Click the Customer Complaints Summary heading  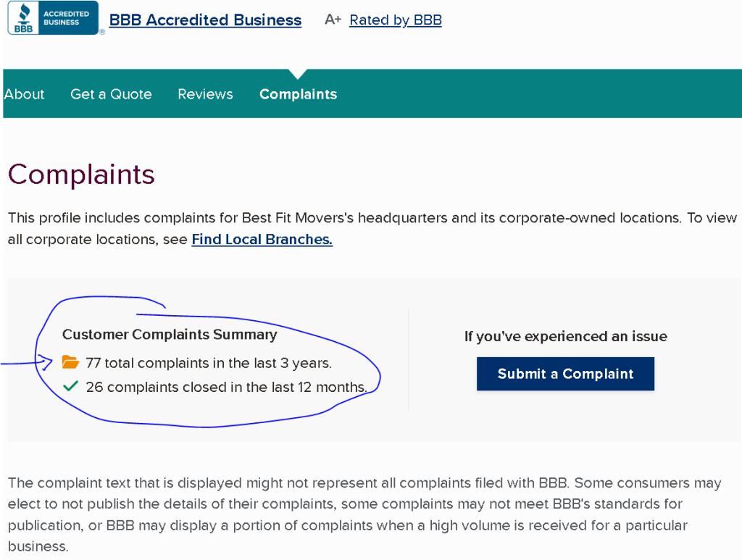[170, 335]
